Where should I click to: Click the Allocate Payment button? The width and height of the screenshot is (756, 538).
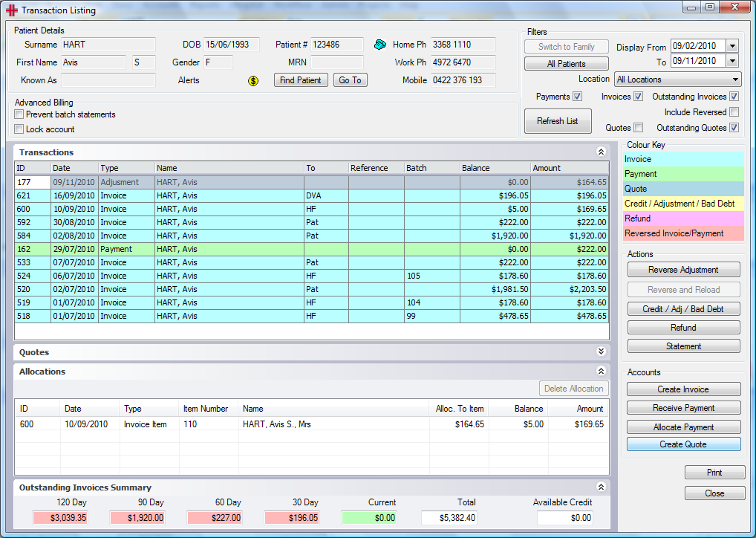[x=684, y=427]
